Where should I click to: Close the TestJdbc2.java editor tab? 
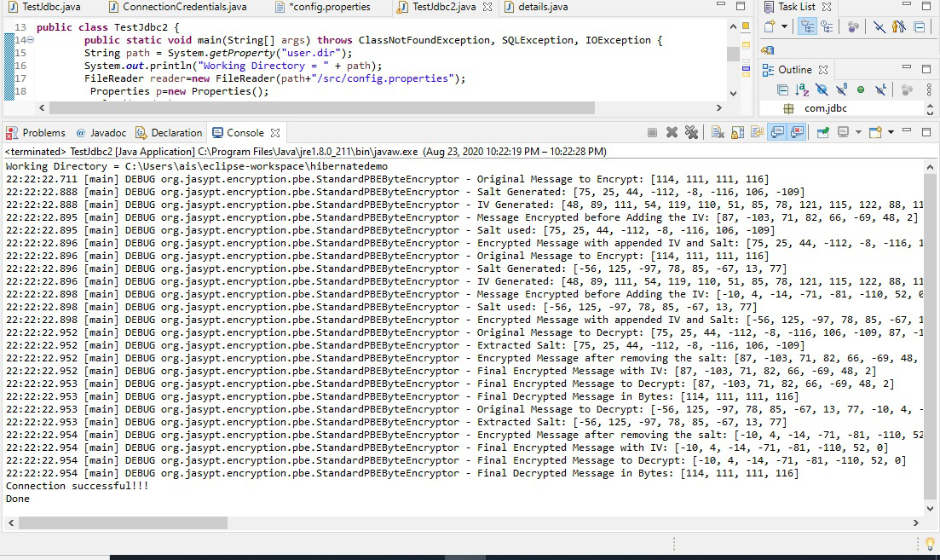click(487, 7)
